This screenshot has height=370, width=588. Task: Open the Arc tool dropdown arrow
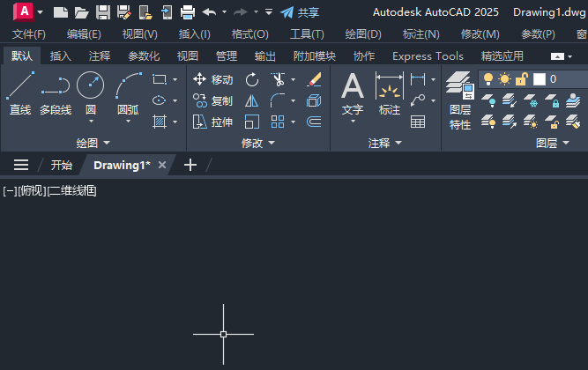[128, 122]
